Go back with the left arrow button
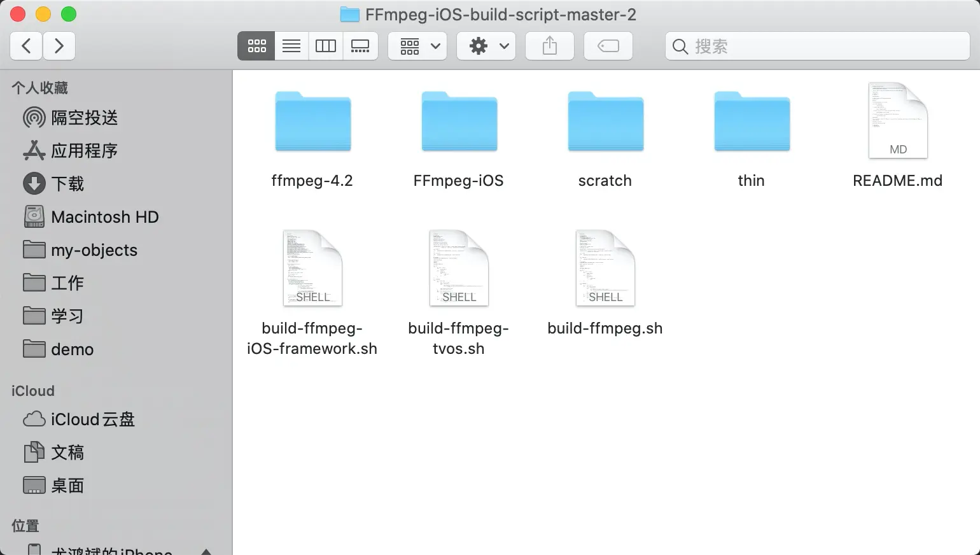Screen dimensions: 980x555 pyautogui.click(x=26, y=46)
